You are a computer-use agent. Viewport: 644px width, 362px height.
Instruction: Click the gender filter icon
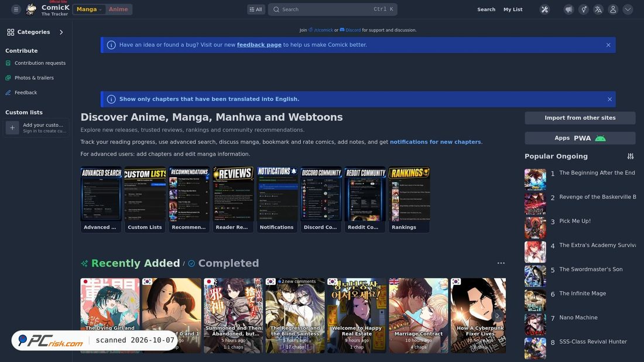click(583, 9)
